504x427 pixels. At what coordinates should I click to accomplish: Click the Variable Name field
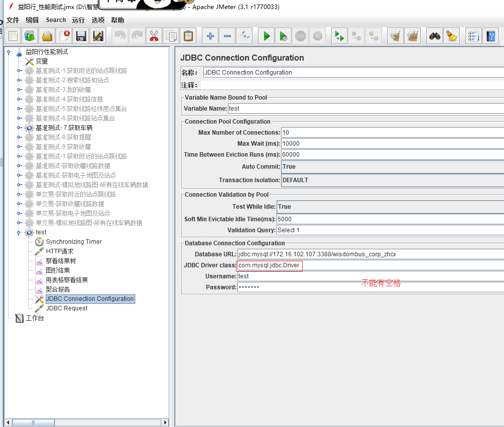tap(366, 109)
